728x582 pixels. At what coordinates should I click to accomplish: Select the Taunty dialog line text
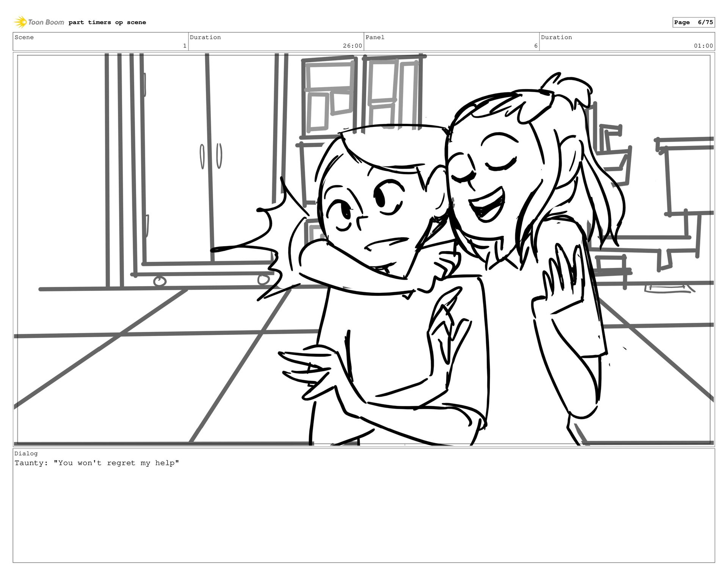(x=97, y=463)
